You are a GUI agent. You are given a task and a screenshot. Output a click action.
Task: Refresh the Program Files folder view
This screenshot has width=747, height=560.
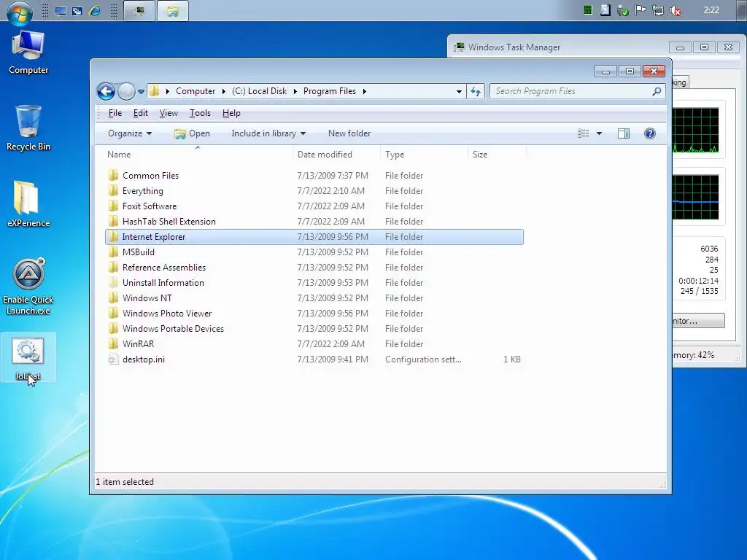point(476,91)
